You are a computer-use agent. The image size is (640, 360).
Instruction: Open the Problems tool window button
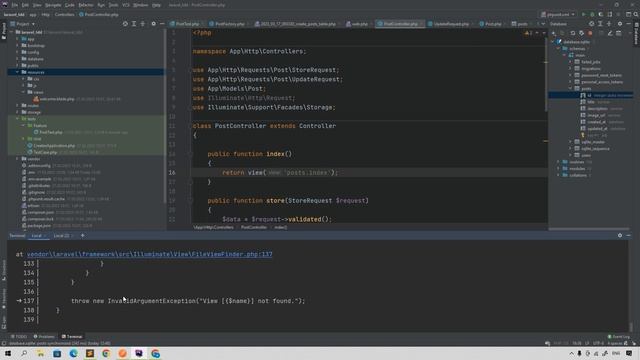[44, 336]
